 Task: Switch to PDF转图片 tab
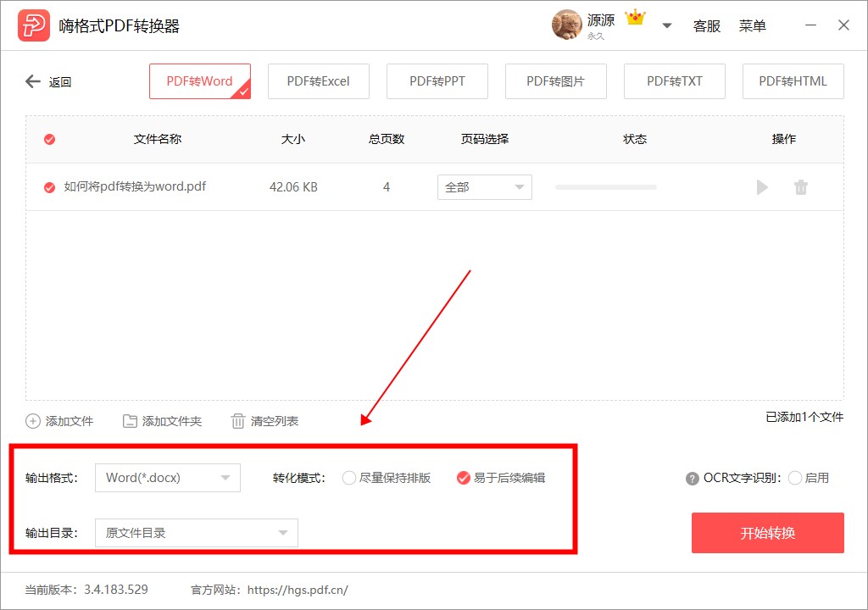(556, 81)
